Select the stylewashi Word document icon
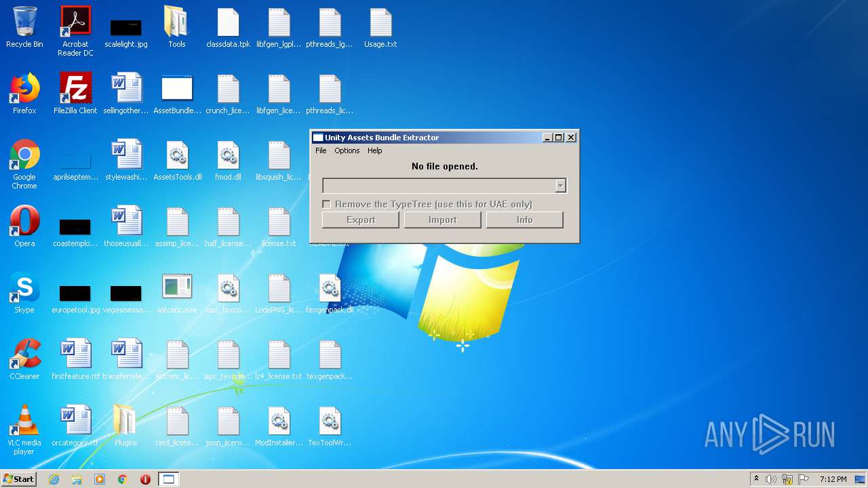Image resolution: width=868 pixels, height=488 pixels. (x=126, y=160)
